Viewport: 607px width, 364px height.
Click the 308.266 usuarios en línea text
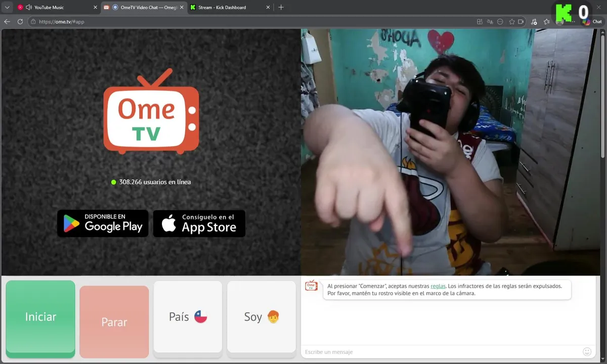point(155,182)
